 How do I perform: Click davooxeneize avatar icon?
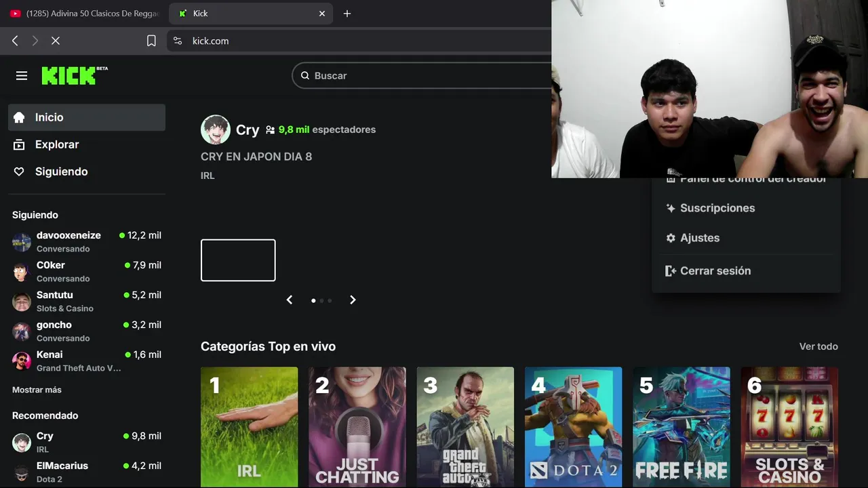point(22,242)
